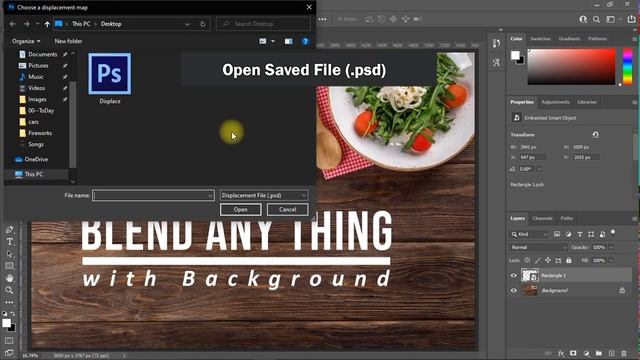Screen dimensions: 640x360
Task: Open dialog help question mark icon
Action: pyautogui.click(x=305, y=41)
